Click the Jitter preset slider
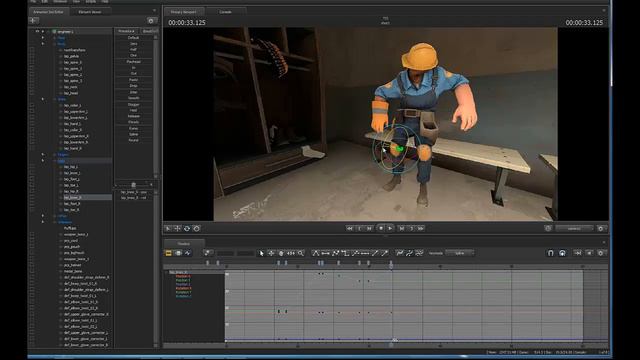The width and height of the screenshot is (640, 360). (134, 92)
